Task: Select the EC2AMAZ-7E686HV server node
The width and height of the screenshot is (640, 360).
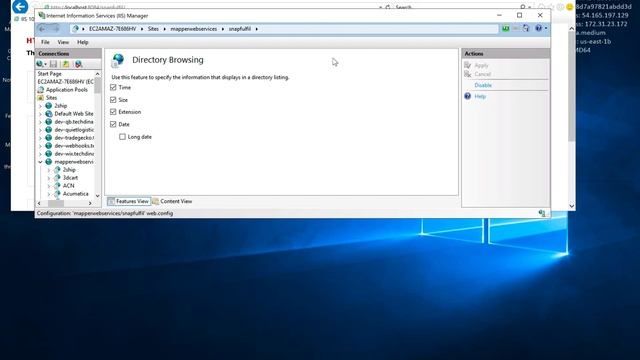Action: point(65,82)
